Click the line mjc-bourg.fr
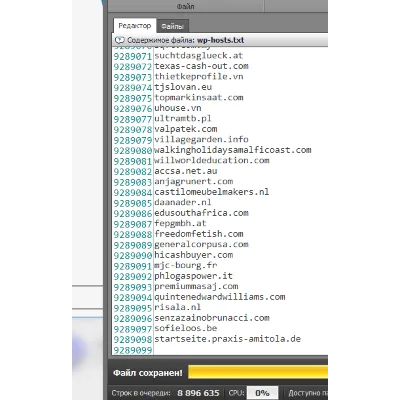 [186, 265]
